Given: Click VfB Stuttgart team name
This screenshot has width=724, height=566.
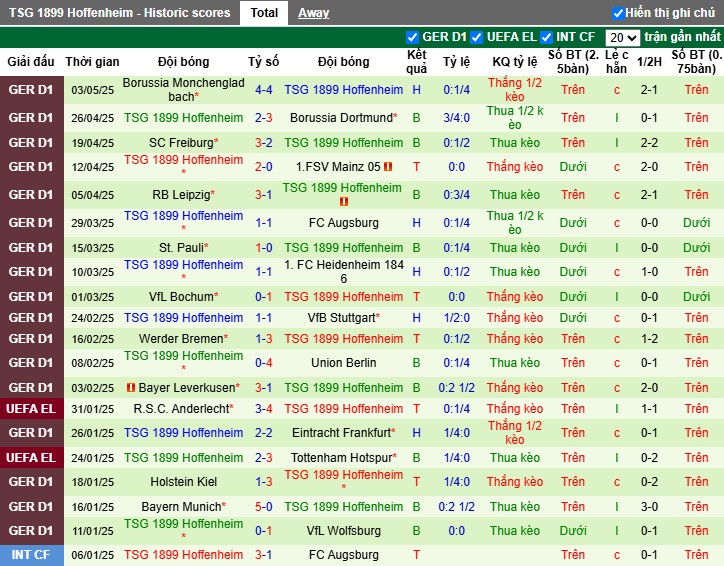Looking at the screenshot, I should [x=341, y=318].
